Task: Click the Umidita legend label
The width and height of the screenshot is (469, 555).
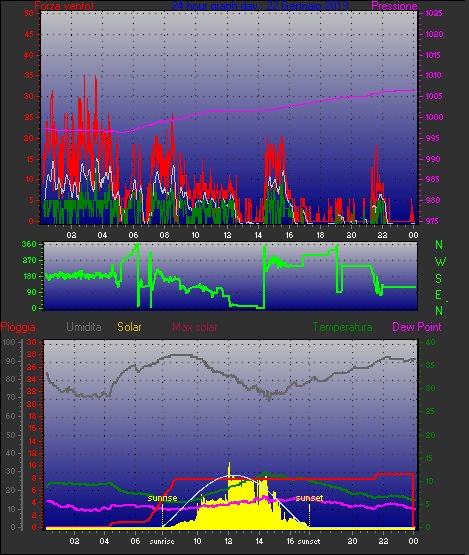Action: (84, 327)
